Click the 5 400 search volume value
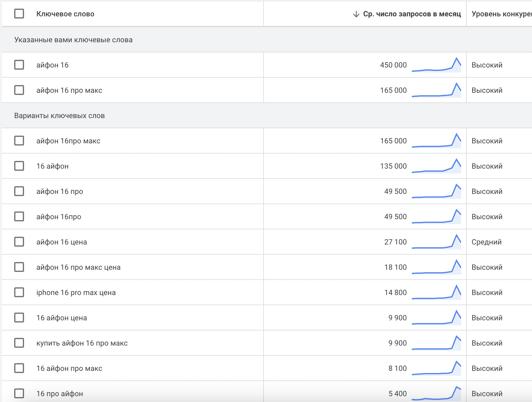The image size is (532, 402). 398,394
